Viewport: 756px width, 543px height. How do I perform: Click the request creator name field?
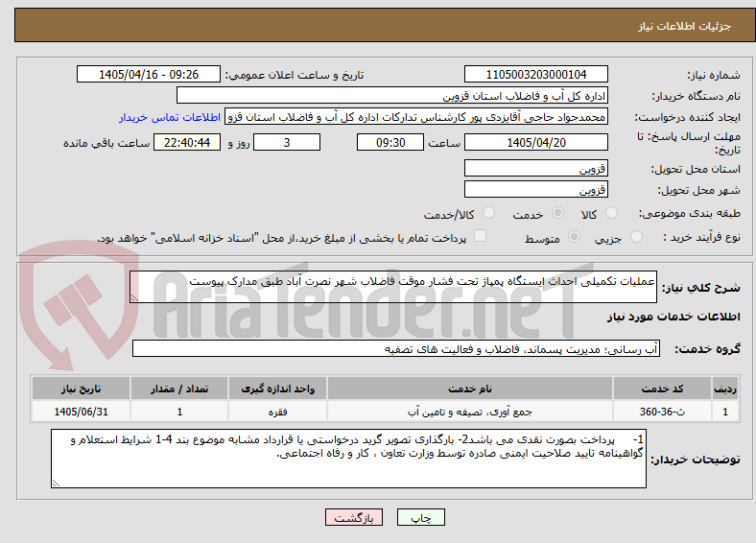coord(416,117)
